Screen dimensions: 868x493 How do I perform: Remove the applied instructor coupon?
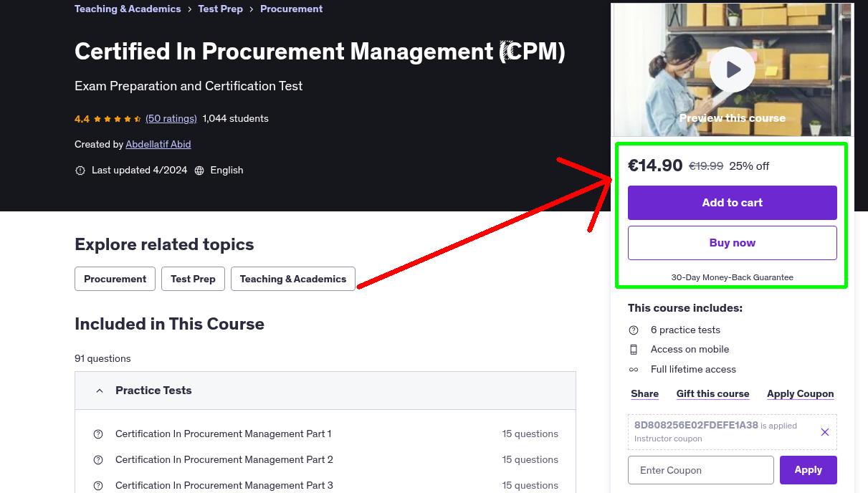tap(825, 431)
